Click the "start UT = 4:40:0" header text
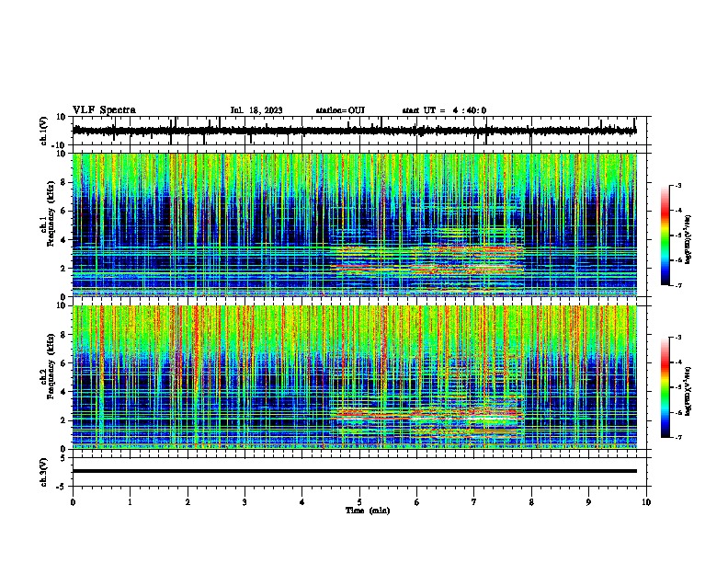Screen dimensions: 728x563 pyautogui.click(x=444, y=110)
